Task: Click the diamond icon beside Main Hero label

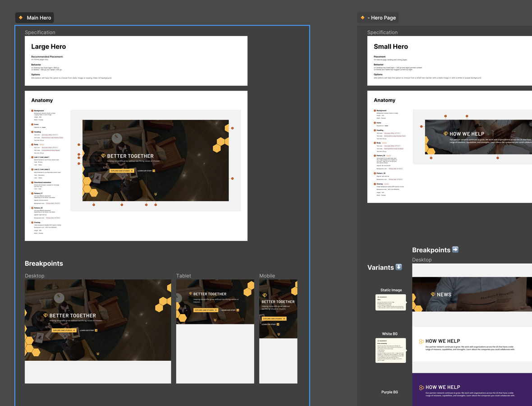Action: point(21,18)
